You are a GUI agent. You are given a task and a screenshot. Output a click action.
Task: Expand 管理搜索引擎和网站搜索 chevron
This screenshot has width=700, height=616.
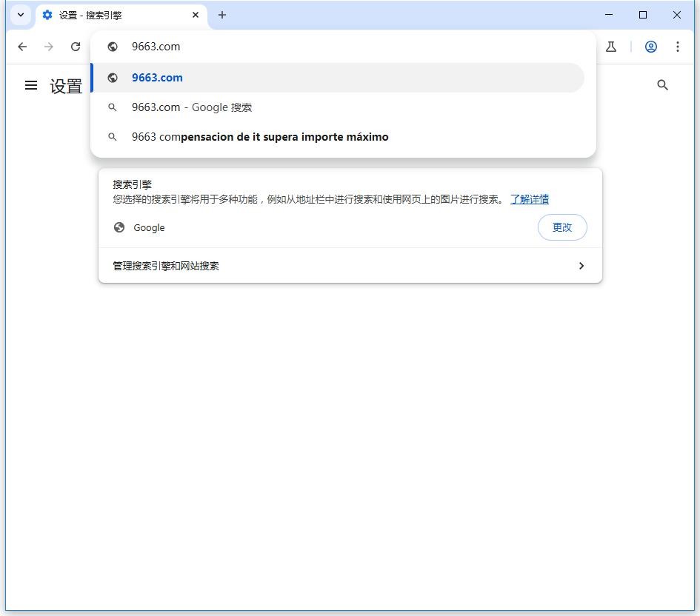point(581,266)
